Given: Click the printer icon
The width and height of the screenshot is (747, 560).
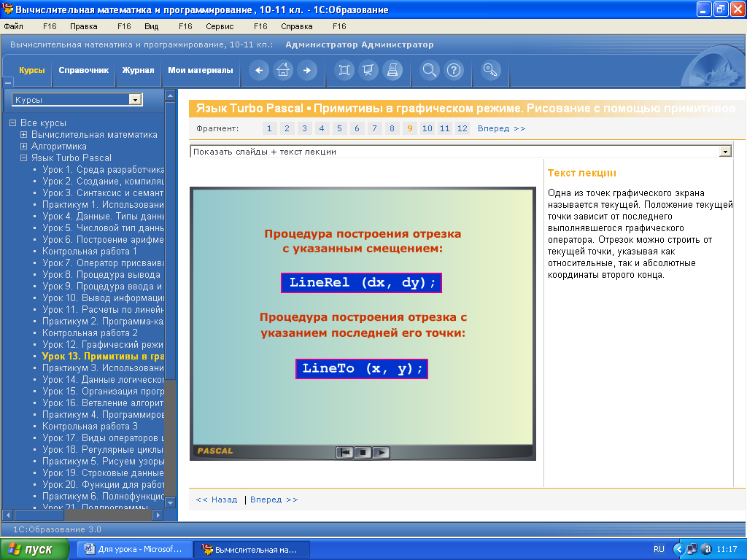Looking at the screenshot, I should click(x=392, y=71).
